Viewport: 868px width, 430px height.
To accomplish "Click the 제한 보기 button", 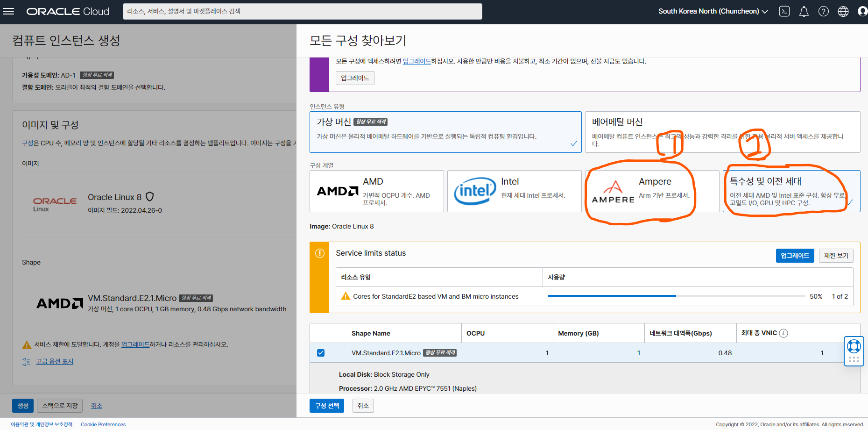I will tap(836, 256).
